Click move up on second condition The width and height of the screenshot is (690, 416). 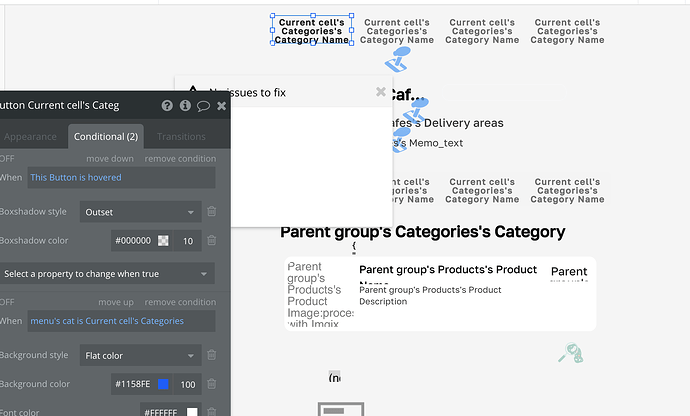(x=116, y=302)
